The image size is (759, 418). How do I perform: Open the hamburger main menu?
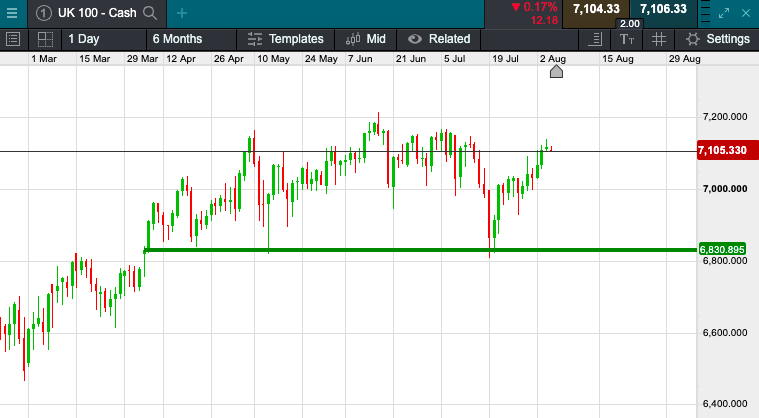click(14, 13)
